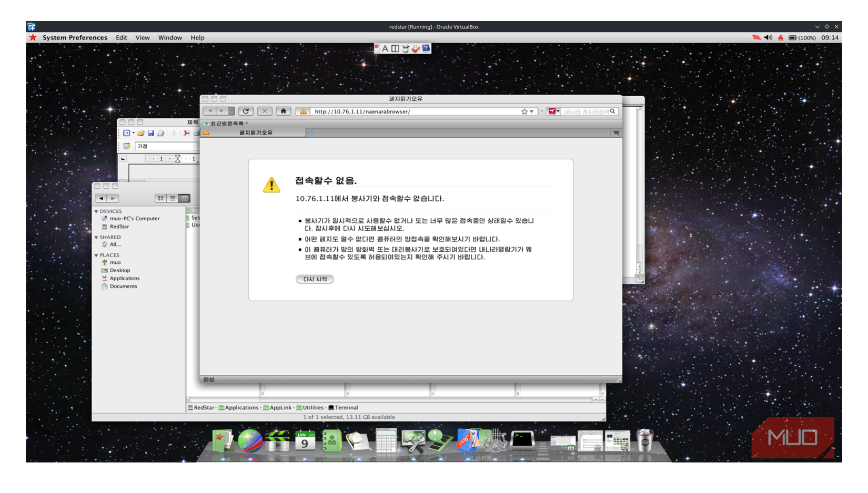The height and width of the screenshot is (493, 868).
Task: Switch file manager to icon view
Action: point(160,198)
